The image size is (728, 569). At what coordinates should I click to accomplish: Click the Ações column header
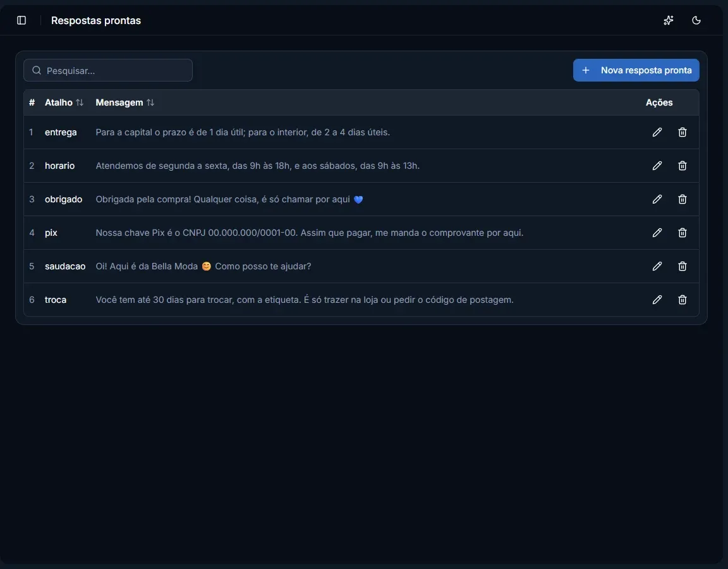point(659,102)
